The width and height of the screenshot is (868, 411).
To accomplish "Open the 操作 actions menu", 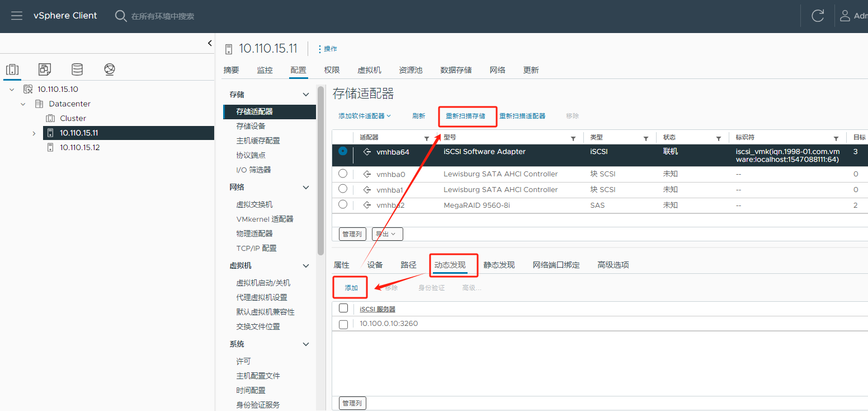I will pos(327,49).
